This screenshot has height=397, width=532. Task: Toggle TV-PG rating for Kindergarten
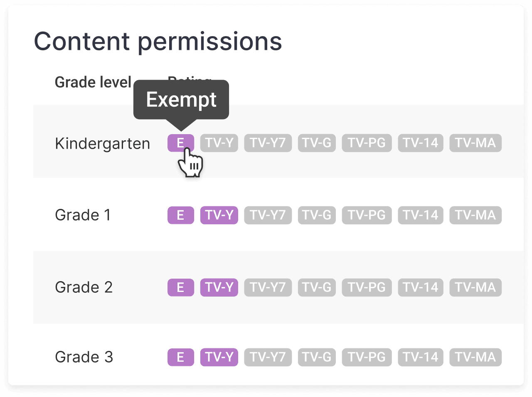[367, 143]
